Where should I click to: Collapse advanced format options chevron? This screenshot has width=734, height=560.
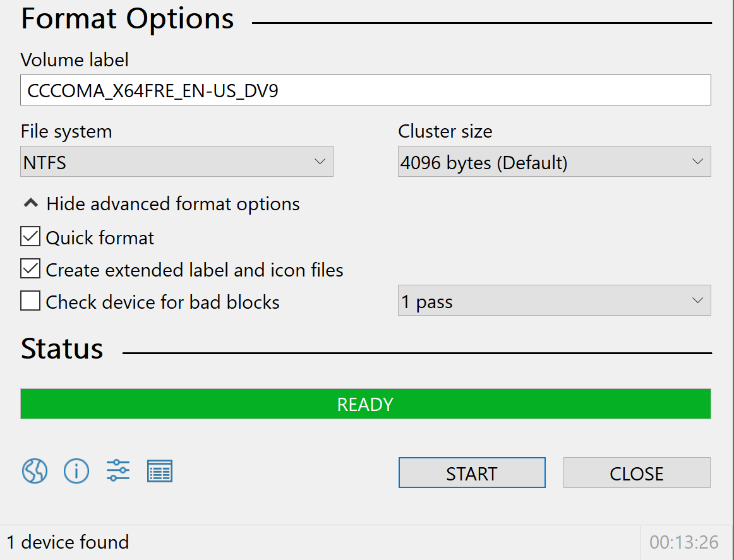(x=31, y=203)
